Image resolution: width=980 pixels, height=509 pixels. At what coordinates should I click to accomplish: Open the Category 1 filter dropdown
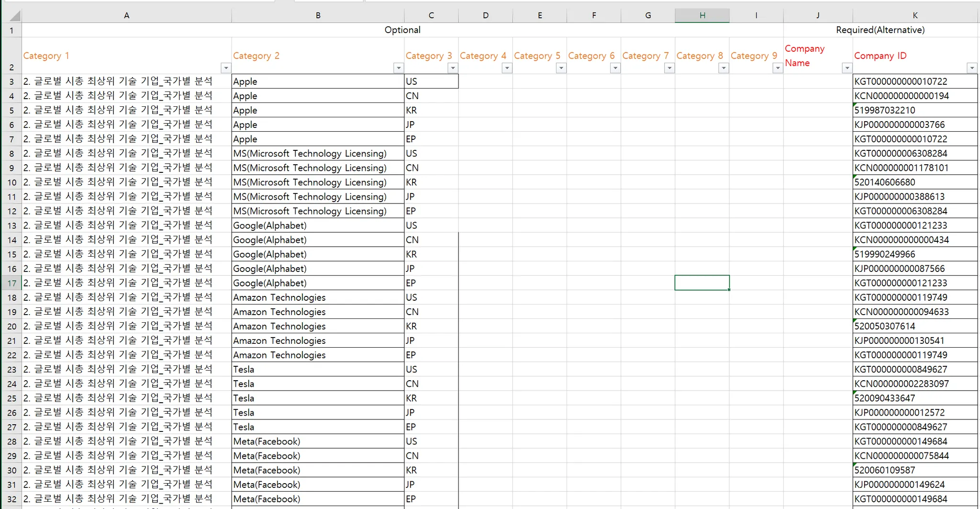[226, 68]
